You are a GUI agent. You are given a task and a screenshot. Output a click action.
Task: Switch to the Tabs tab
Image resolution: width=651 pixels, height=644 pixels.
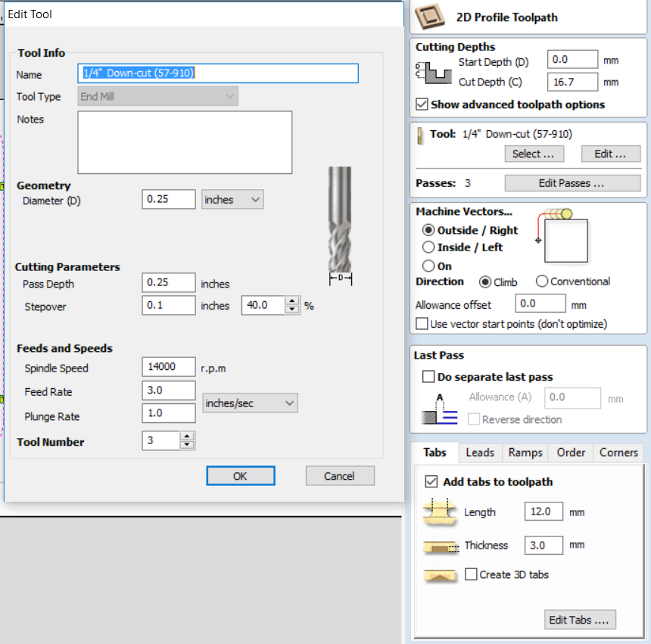(435, 453)
